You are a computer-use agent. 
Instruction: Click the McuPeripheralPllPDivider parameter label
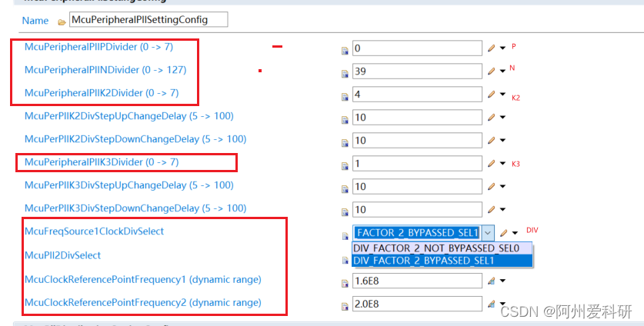(91, 47)
